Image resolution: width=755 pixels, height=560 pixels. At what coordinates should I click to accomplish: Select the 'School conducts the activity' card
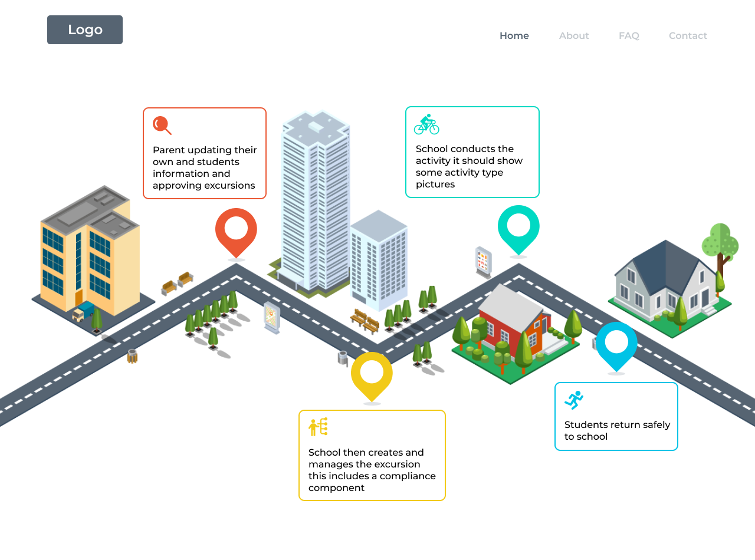(472, 151)
